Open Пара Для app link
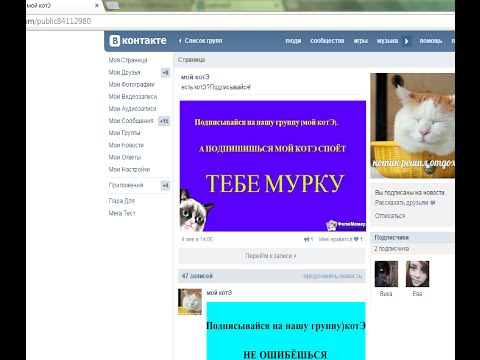This screenshot has height=360, width=480. tap(121, 201)
